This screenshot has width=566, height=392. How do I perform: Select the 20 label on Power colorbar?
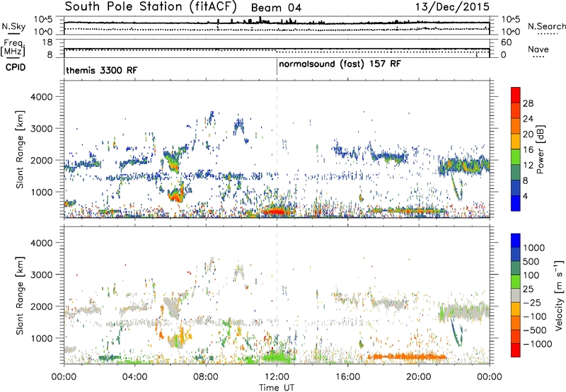point(528,134)
